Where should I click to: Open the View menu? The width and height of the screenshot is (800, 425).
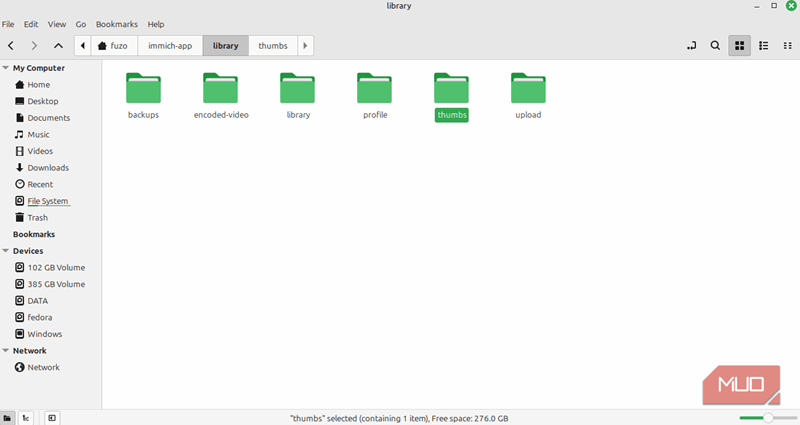[x=57, y=24]
